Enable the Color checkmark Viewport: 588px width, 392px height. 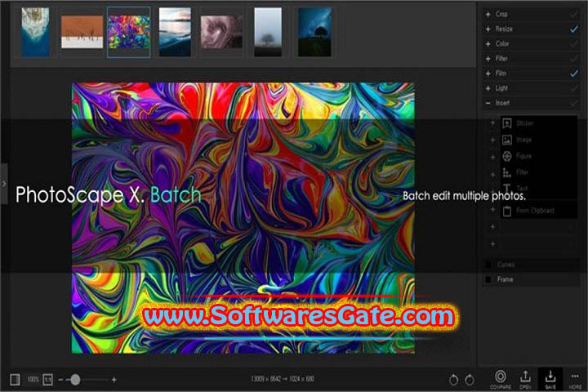click(574, 44)
